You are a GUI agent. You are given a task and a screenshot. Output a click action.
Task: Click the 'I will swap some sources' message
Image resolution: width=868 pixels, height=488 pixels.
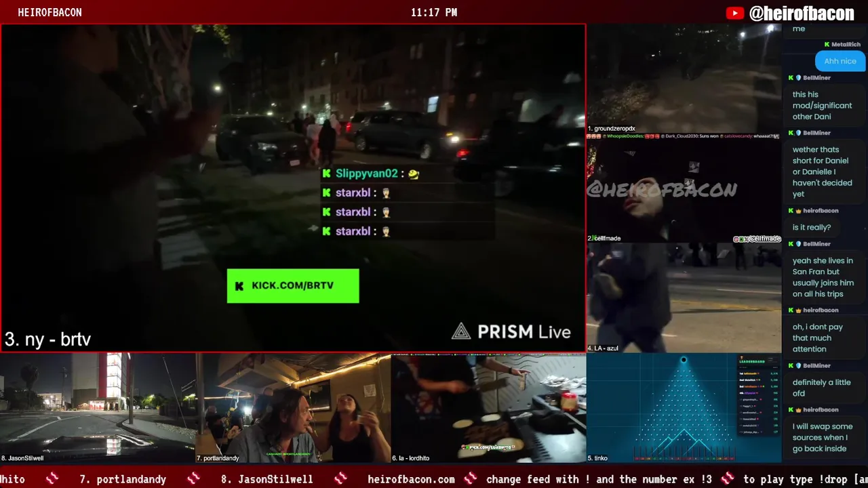823,437
